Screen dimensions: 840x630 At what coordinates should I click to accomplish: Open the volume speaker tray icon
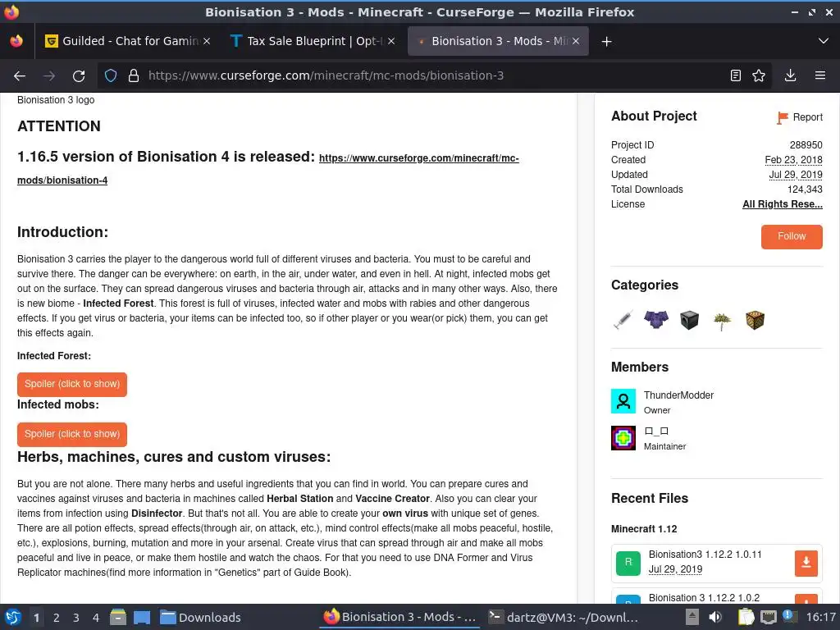point(715,617)
